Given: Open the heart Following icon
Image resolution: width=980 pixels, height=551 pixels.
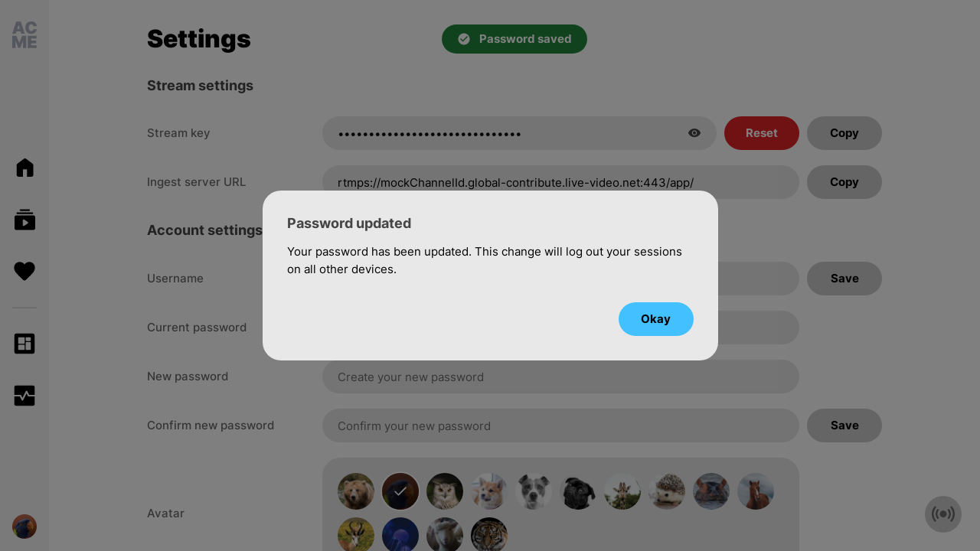Looking at the screenshot, I should 24,271.
